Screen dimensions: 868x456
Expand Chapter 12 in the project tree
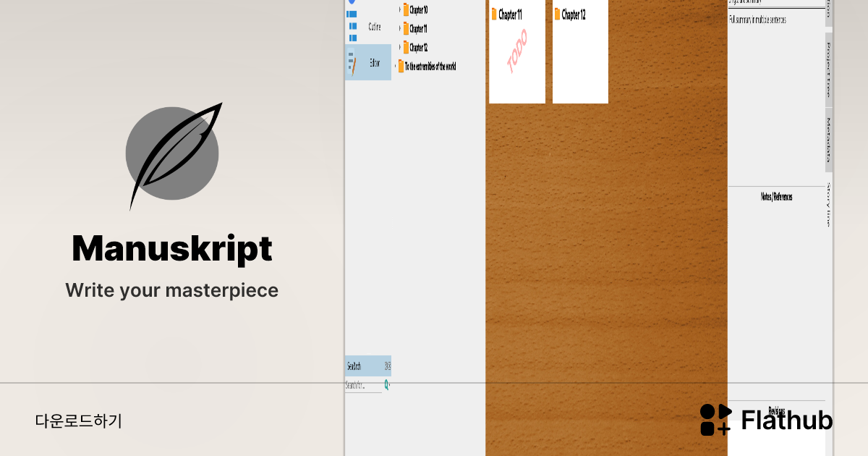(399, 48)
